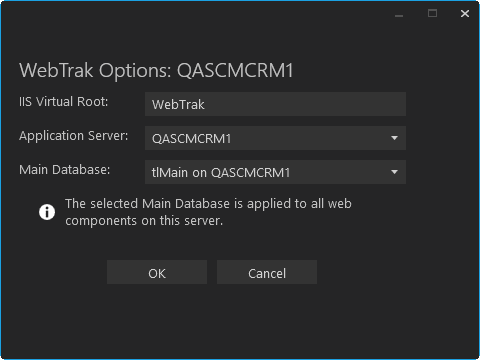This screenshot has width=480, height=360.
Task: Click the Application Server label
Action: [74, 136]
